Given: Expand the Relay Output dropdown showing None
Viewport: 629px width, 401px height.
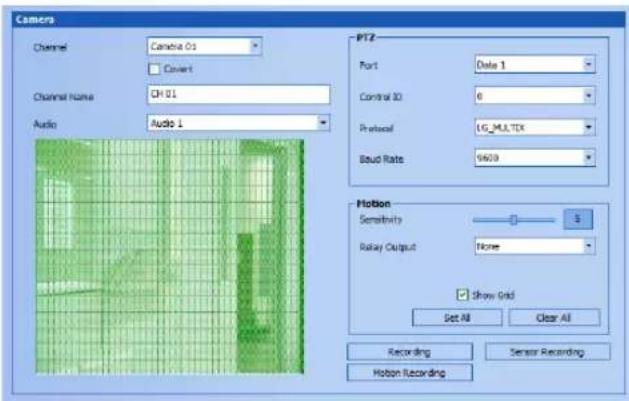Looking at the screenshot, I should click(x=535, y=246).
